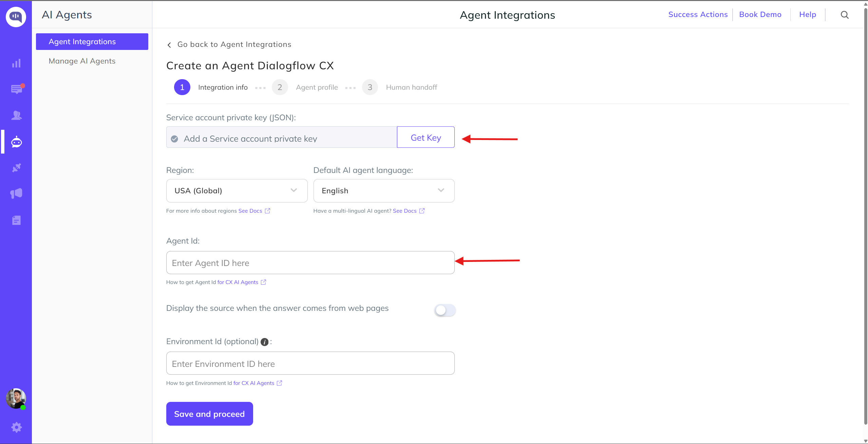Screen dimensions: 868x444
Task: Open the Integrations plug icon in sidebar
Action: [16, 168]
